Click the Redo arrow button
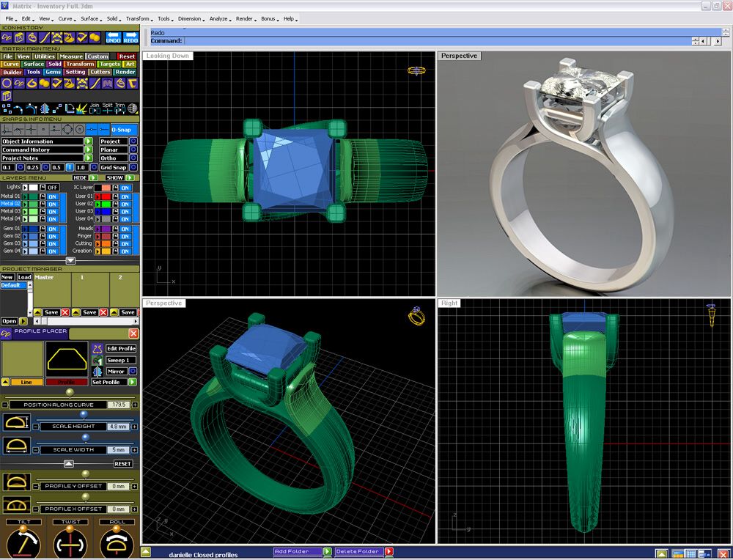 (130, 37)
